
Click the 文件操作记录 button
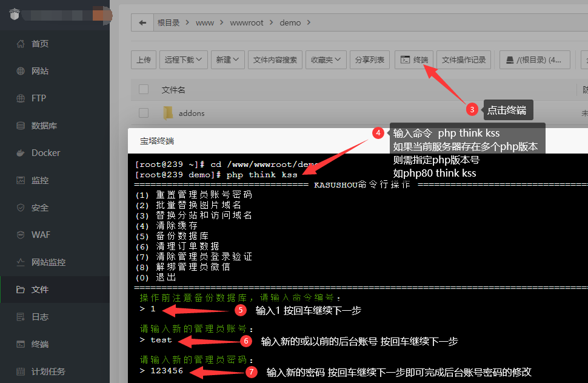pyautogui.click(x=464, y=59)
